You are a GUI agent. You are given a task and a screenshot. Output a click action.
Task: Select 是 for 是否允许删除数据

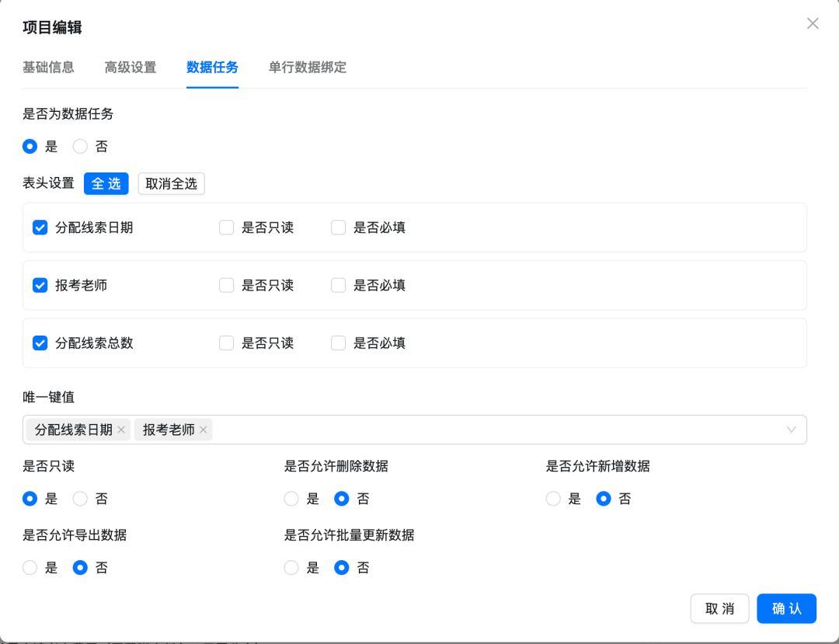291,499
